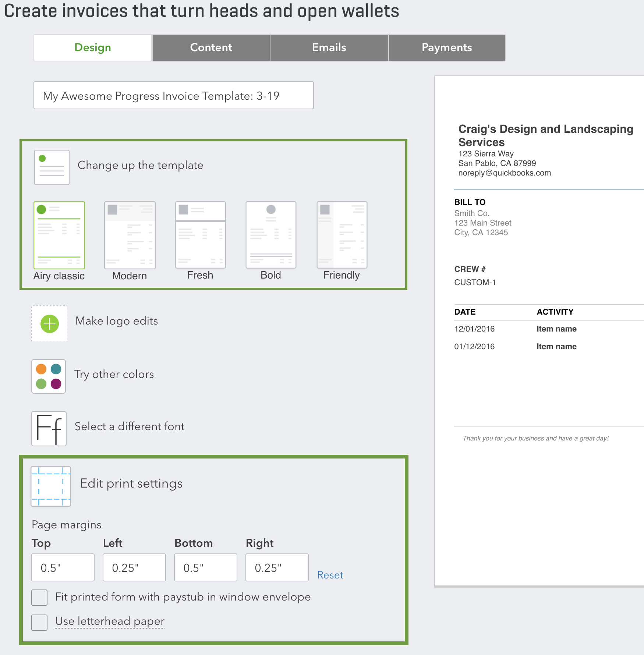Choose the Friendly template preview
Screen dimensions: 644x655
click(x=342, y=235)
